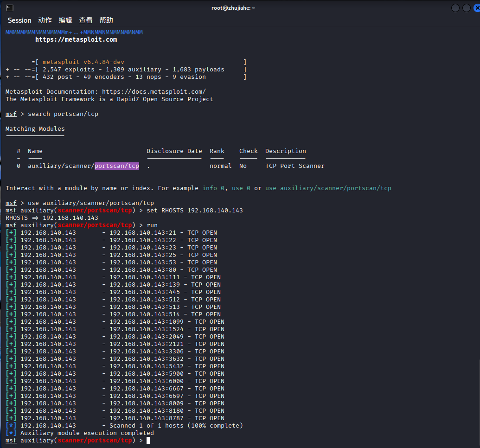The height and width of the screenshot is (448, 480).
Task: Click the metasploit v6.4.84-dev version text
Action: (83, 62)
